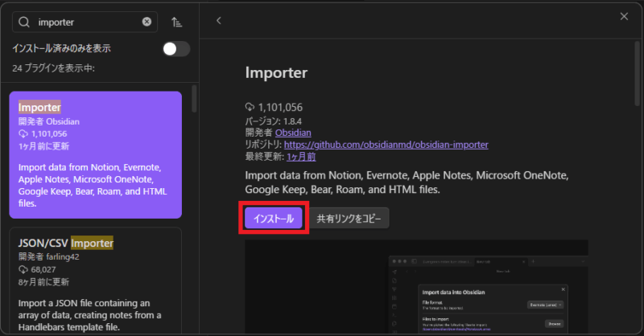Screen dimensions: 644x336
Task: Click the search magnifier icon
Action: tap(24, 22)
